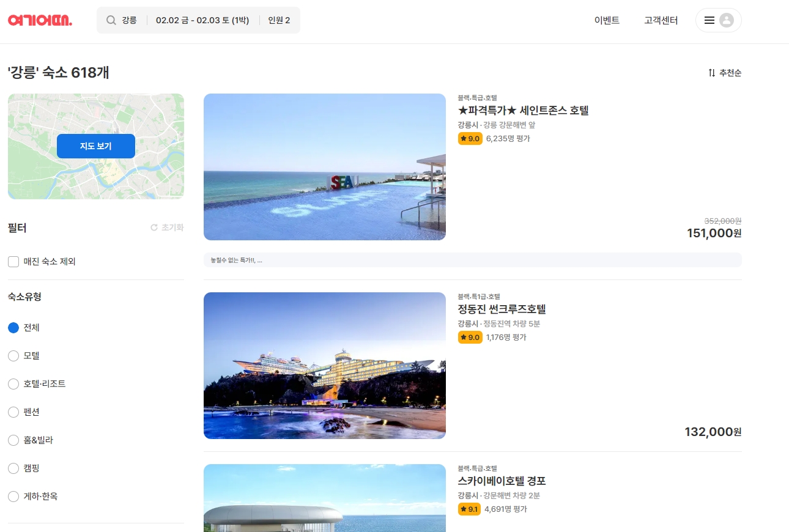Click the 지도 보기 button
The image size is (789, 532).
(96, 146)
